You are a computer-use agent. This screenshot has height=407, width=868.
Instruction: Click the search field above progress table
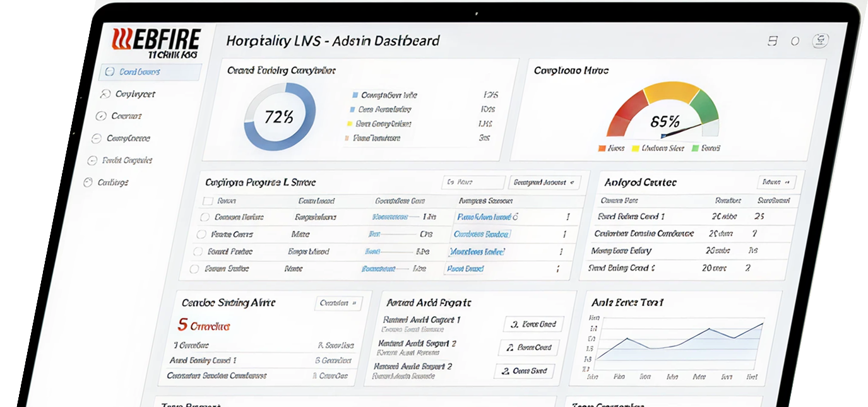pos(473,182)
